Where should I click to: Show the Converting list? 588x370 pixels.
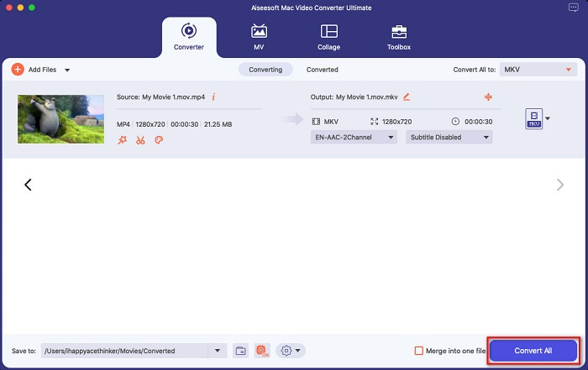265,70
